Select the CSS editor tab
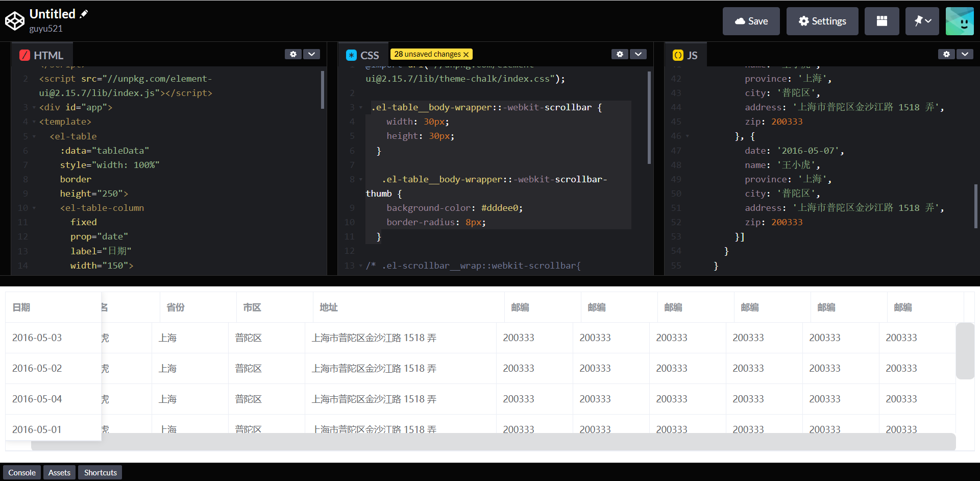The width and height of the screenshot is (980, 481). 363,55
